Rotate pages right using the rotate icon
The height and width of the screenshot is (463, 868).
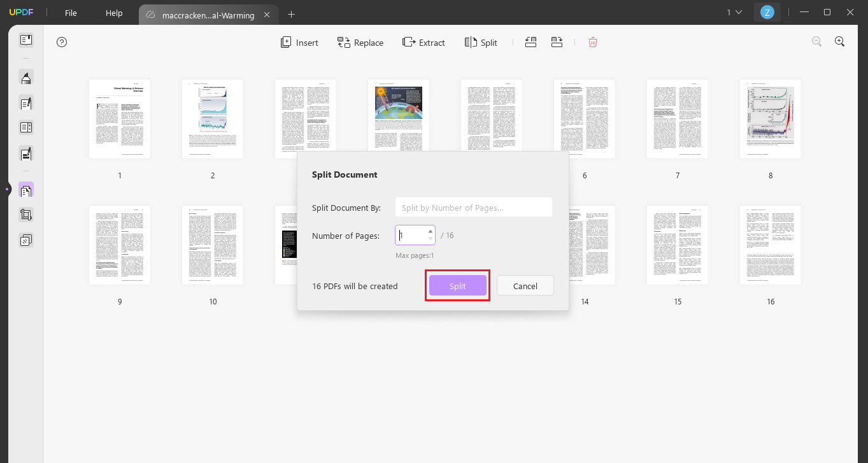point(557,42)
